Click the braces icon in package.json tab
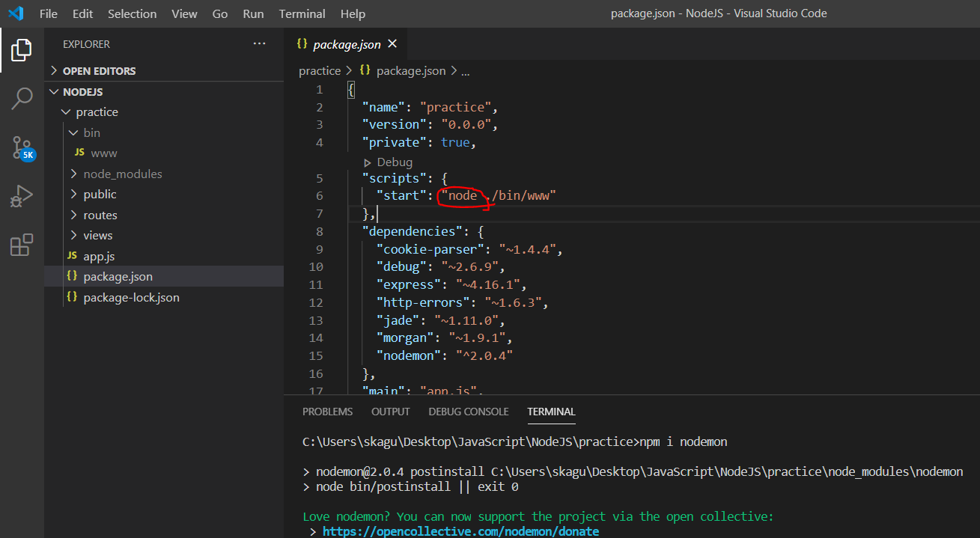This screenshot has height=538, width=980. click(302, 44)
